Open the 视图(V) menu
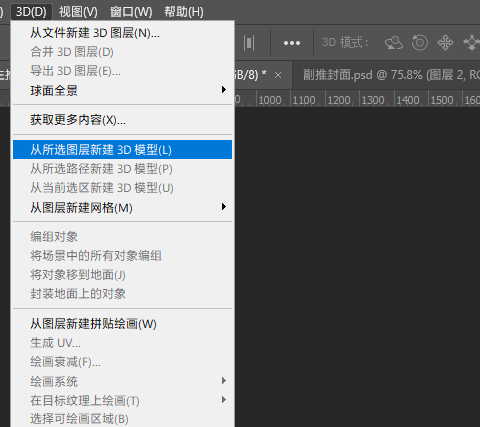The width and height of the screenshot is (480, 427). click(78, 12)
